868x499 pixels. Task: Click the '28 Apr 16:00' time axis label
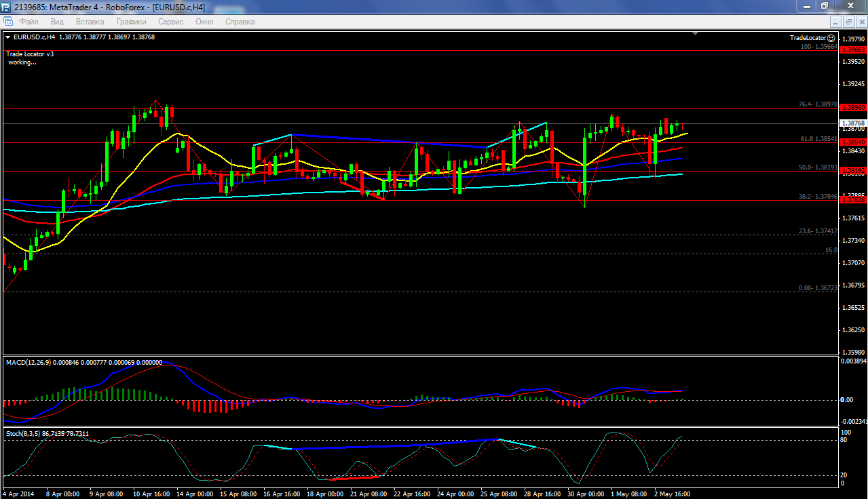pos(542,494)
